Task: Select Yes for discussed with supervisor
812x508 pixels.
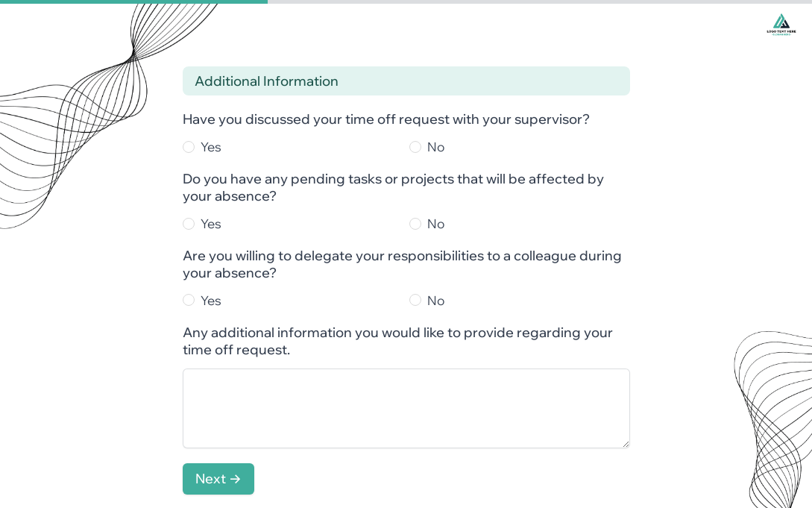Action: [x=189, y=147]
